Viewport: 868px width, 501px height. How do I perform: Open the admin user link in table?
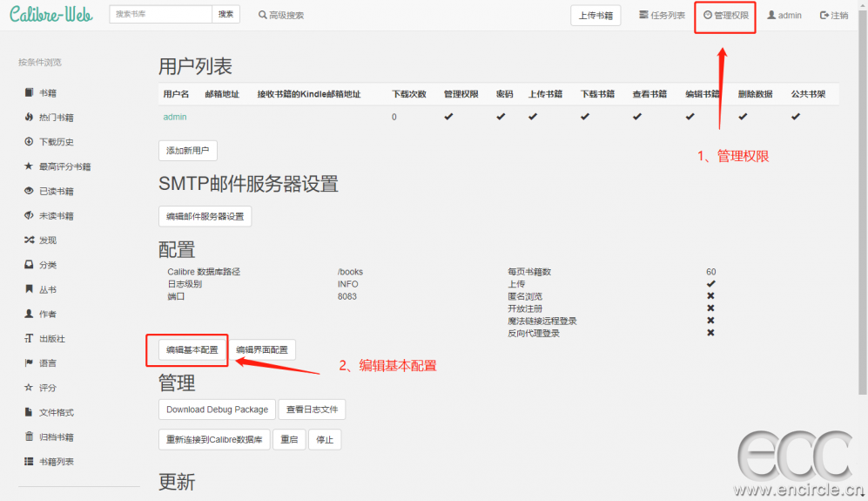175,117
